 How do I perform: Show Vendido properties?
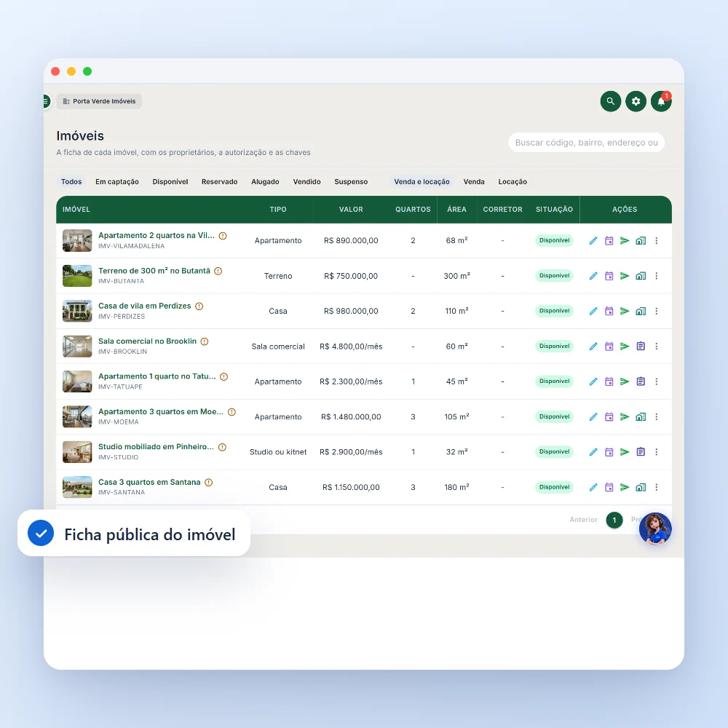306,181
